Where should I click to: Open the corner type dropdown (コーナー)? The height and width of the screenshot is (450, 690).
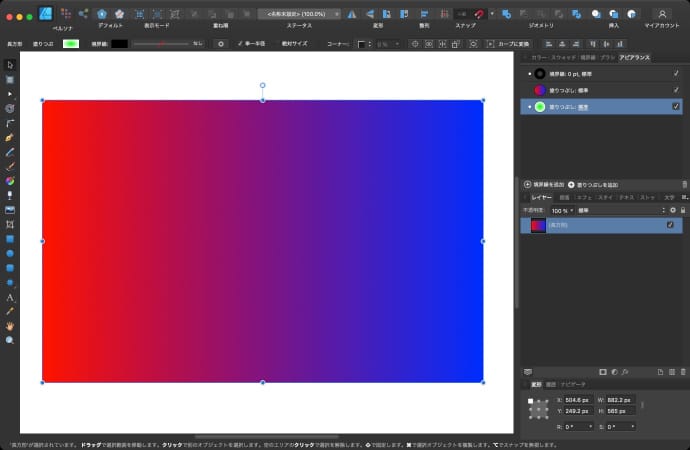point(365,44)
